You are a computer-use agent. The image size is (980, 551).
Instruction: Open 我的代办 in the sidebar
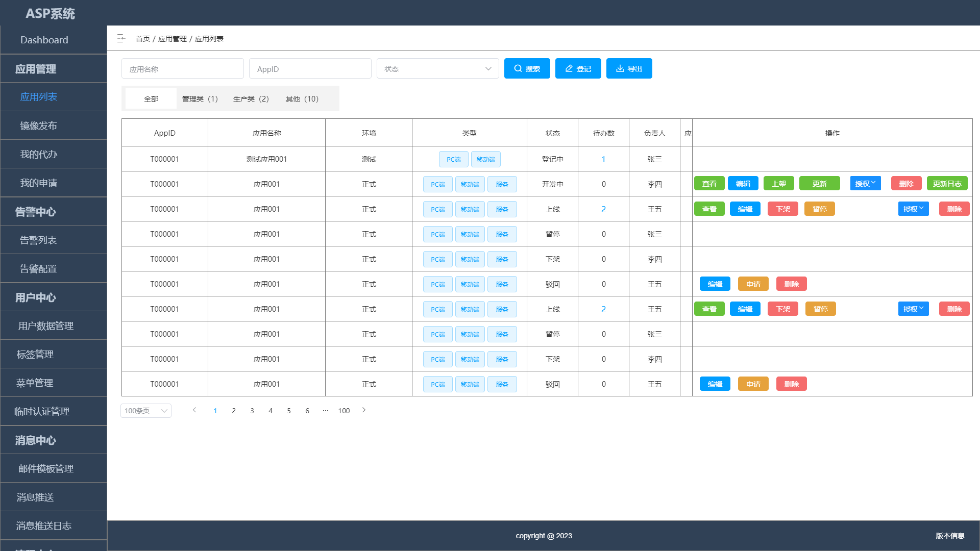54,154
